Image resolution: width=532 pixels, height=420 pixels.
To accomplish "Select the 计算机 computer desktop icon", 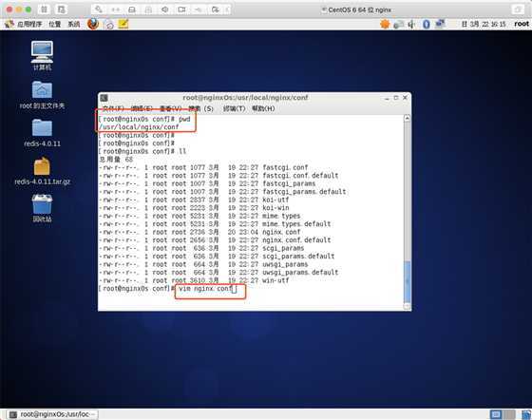I will pos(42,56).
